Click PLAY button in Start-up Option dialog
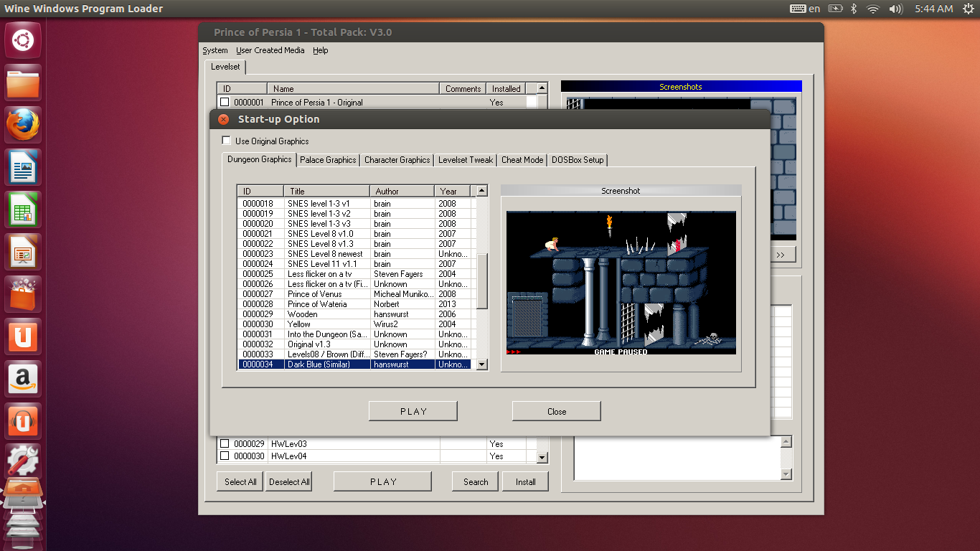The width and height of the screenshot is (980, 551). pos(413,411)
